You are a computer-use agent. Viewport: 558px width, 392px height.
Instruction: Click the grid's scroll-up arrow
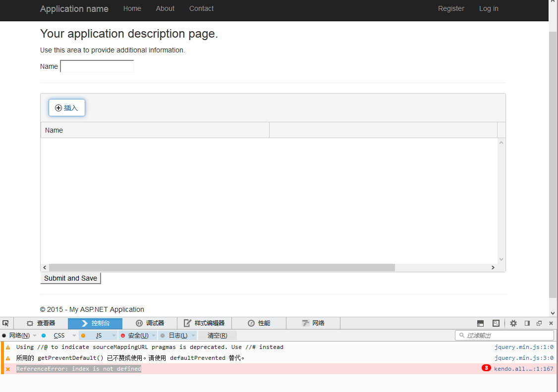(x=501, y=143)
